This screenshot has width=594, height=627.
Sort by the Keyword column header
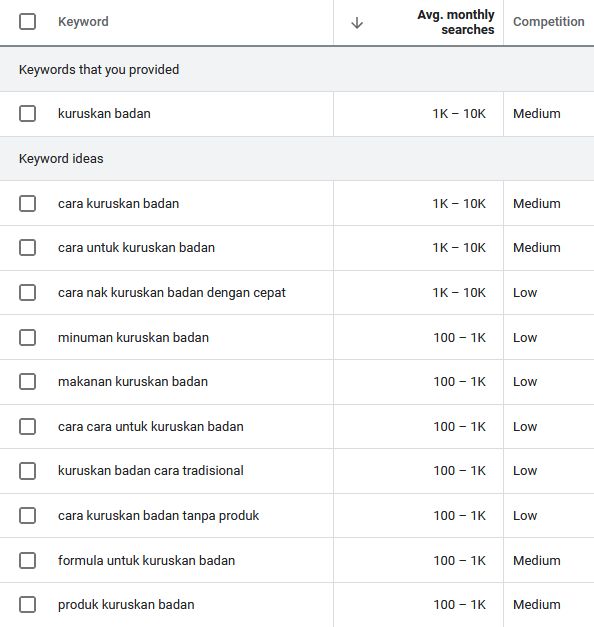pyautogui.click(x=83, y=22)
